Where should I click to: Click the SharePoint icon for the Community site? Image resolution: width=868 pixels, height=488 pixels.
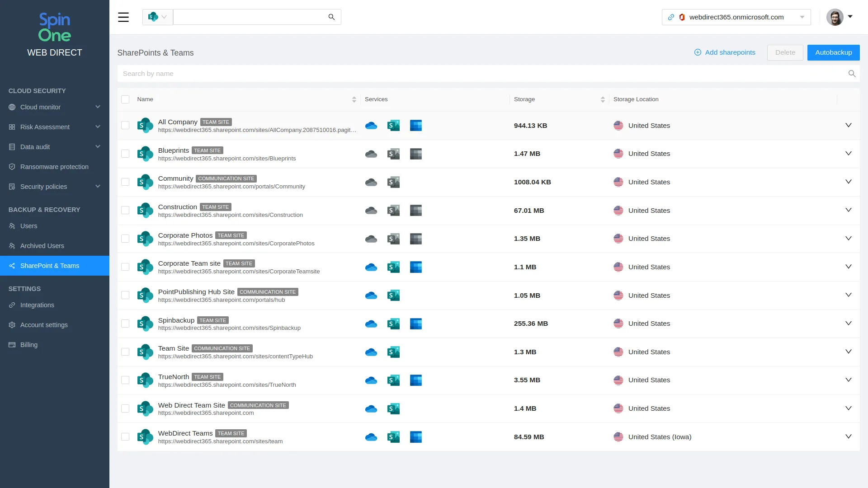tap(393, 182)
